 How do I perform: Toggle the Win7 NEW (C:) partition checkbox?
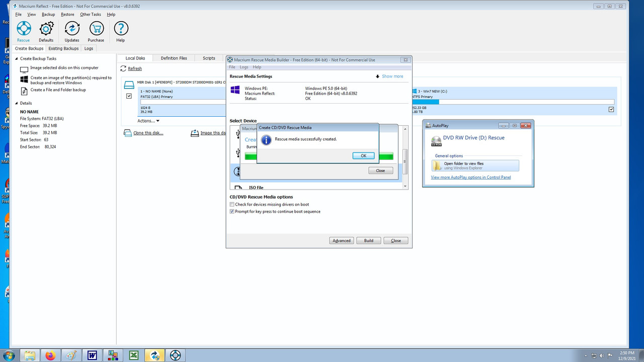coord(611,109)
